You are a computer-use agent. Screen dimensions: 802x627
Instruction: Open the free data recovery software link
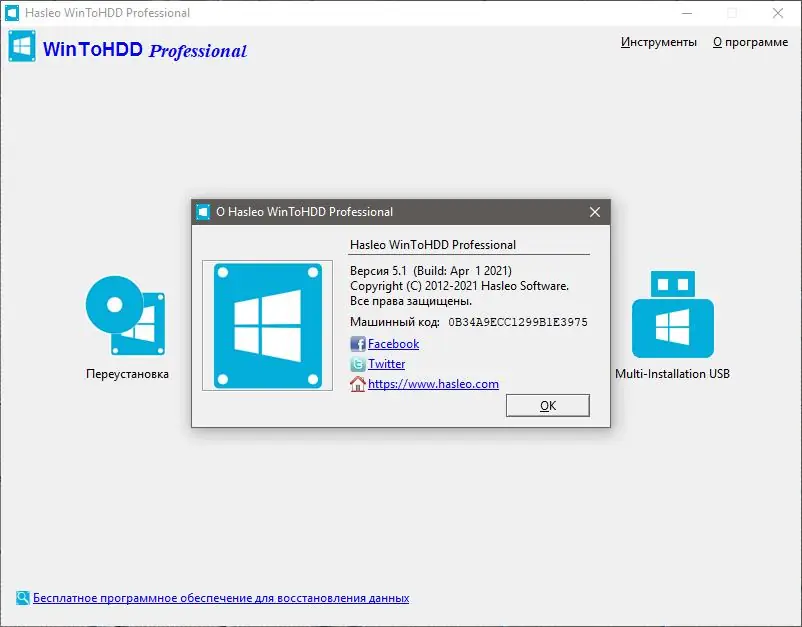[220, 597]
